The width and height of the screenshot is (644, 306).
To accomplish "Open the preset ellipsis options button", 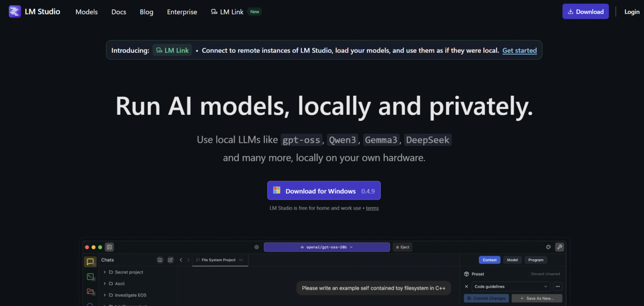I will 558,287.
